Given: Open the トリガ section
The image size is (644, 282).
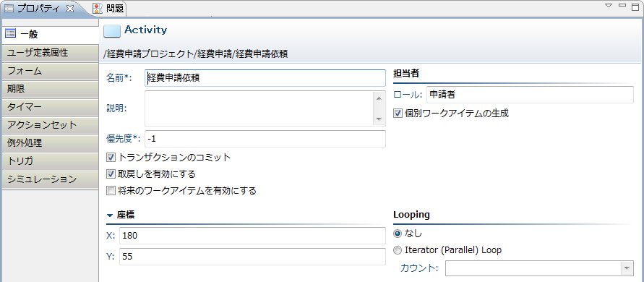Looking at the screenshot, I should click(50, 161).
